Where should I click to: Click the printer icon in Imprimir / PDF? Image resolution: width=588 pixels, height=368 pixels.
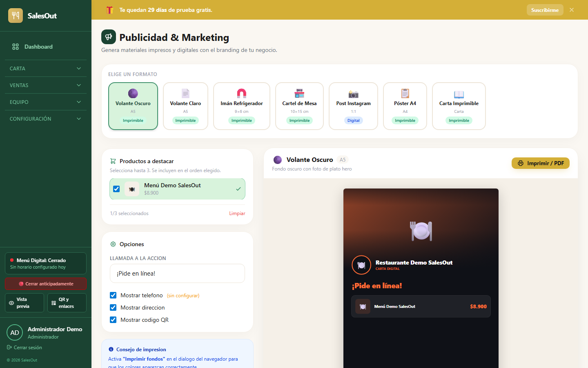(x=521, y=163)
